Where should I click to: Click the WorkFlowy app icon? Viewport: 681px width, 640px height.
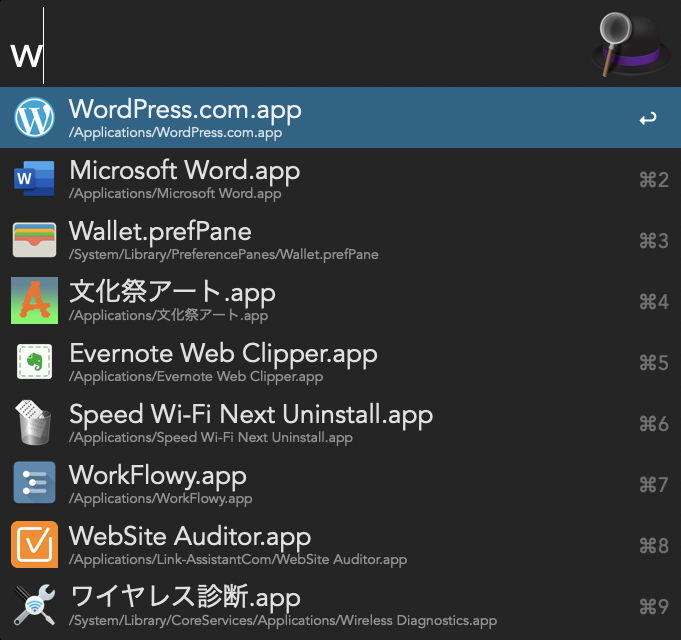34,482
